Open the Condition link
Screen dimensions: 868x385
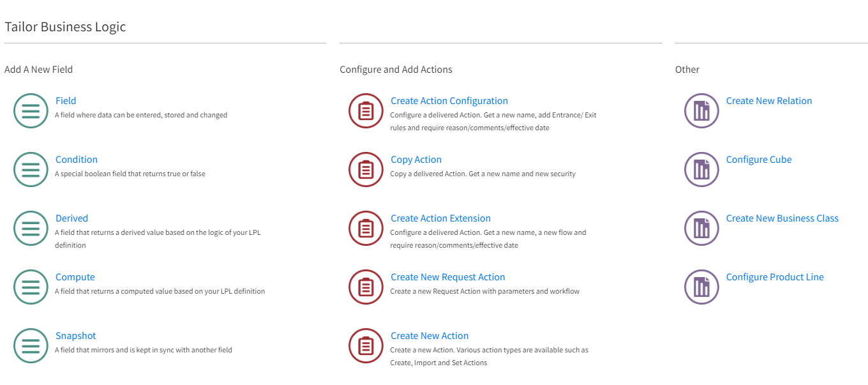coord(77,160)
